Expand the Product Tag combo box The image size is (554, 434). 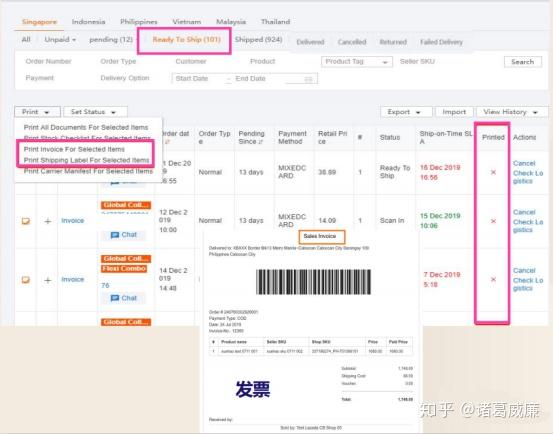[x=357, y=62]
